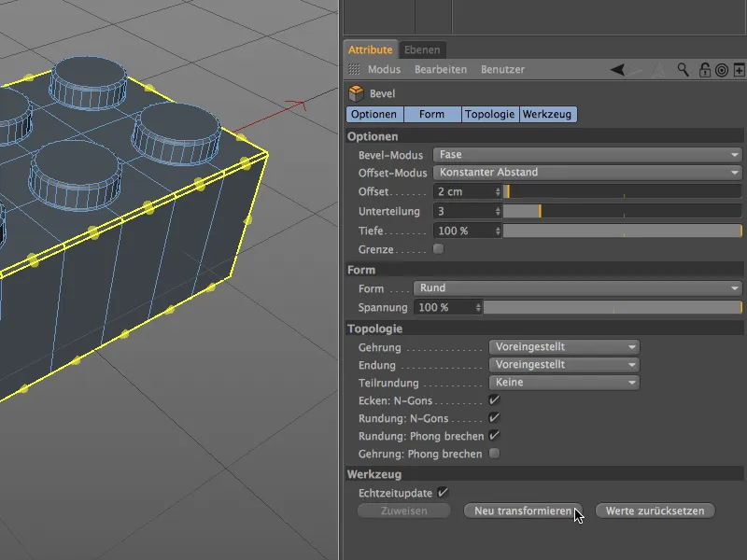
Task: Open the Form dropdown showing Rund
Action: pyautogui.click(x=577, y=288)
